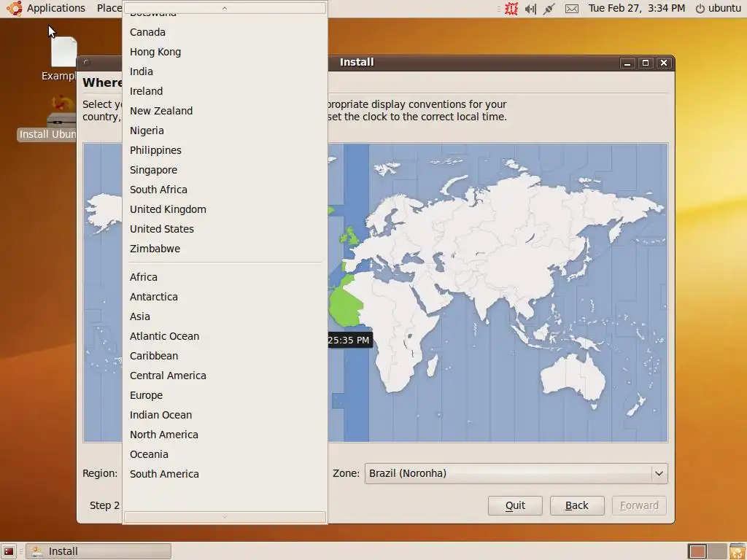Viewport: 747px width, 560px height.
Task: Pick United Kingdom from the list
Action: [x=225, y=209]
